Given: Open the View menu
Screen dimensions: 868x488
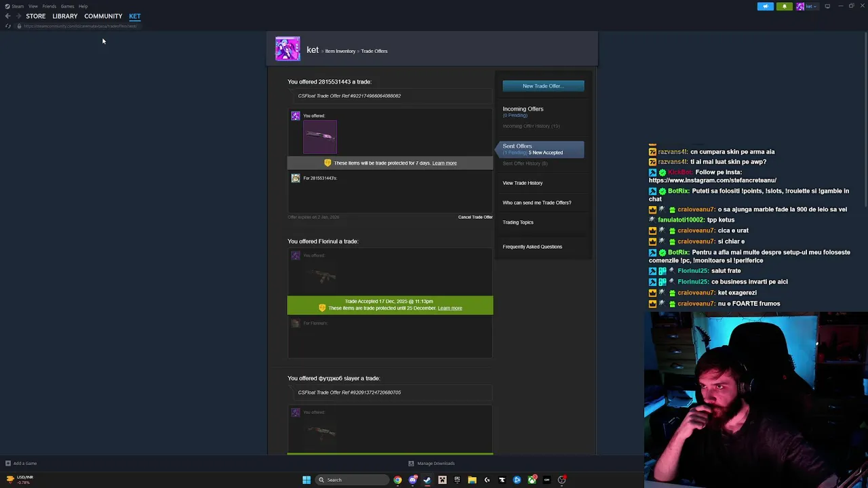Looking at the screenshot, I should coord(33,6).
